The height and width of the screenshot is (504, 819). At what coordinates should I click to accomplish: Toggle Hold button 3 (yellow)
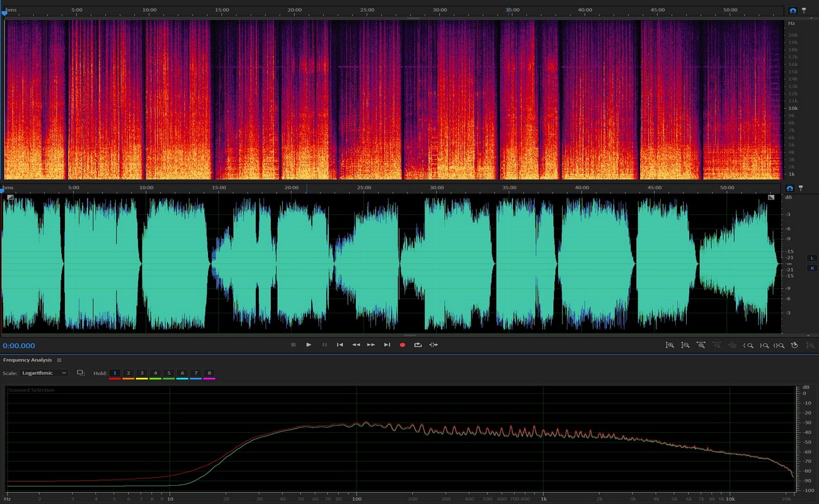pos(142,374)
